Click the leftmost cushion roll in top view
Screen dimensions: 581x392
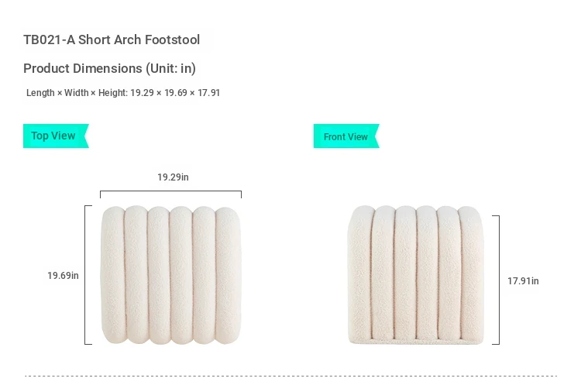click(x=112, y=275)
